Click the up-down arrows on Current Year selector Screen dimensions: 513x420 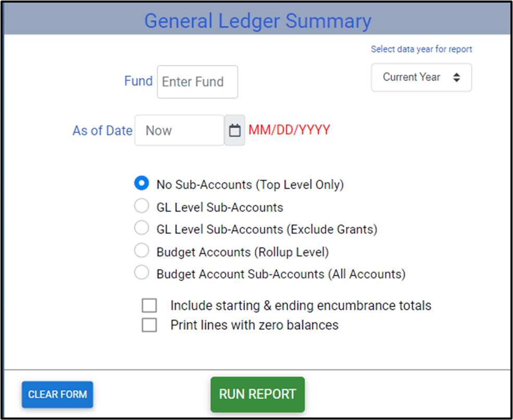[457, 77]
